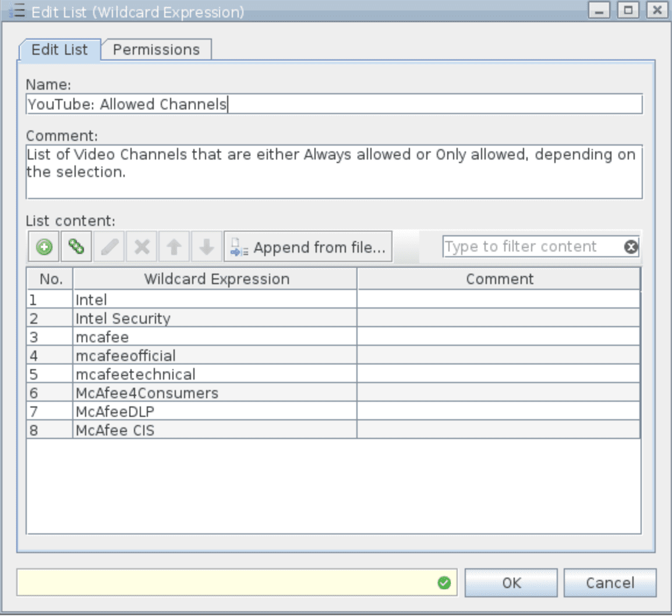Select the row containing Intel Security

click(x=334, y=318)
